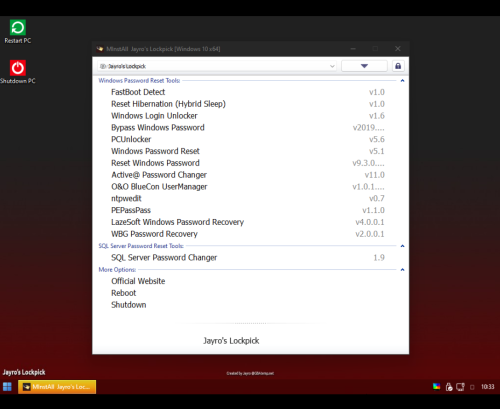The image size is (500, 409).
Task: Collapse Windows Password Reset Tools section
Action: [x=402, y=81]
